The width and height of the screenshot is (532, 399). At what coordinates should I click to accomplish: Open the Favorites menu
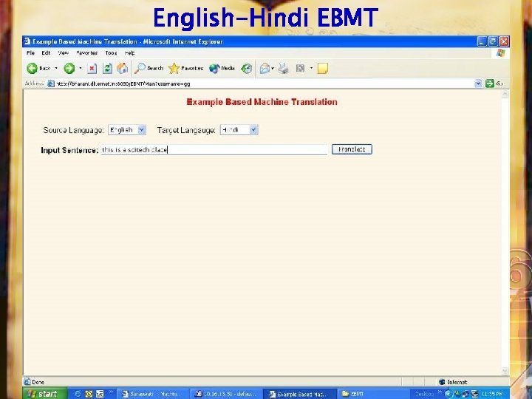coord(87,53)
